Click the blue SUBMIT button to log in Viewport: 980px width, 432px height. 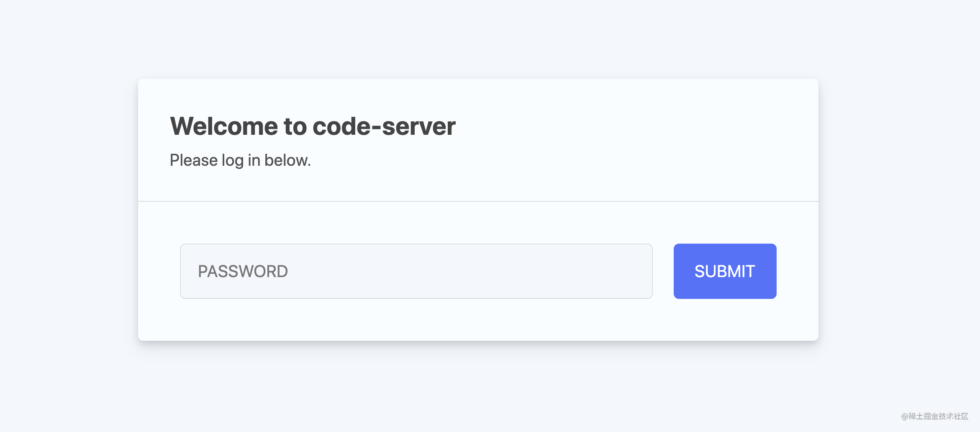[x=724, y=271]
